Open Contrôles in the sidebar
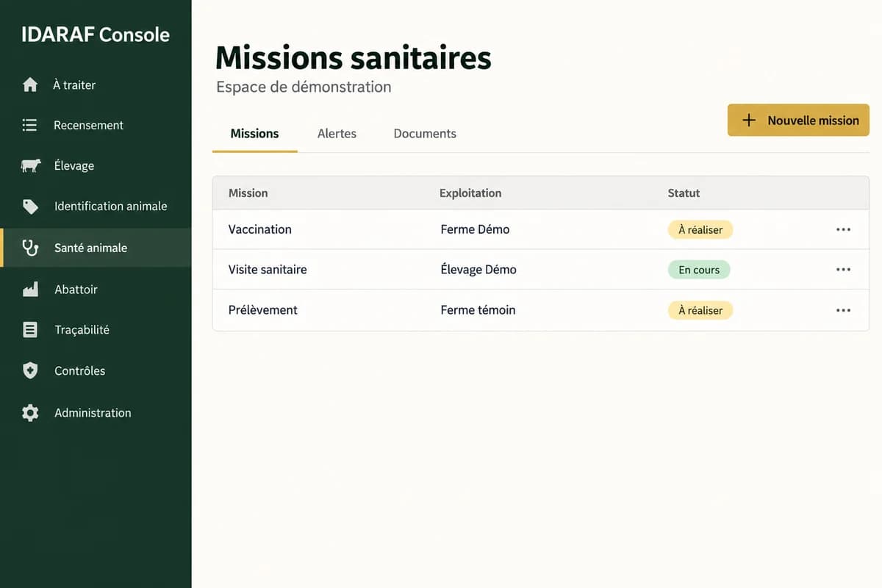Screen dimensions: 882x588 click(x=96, y=370)
